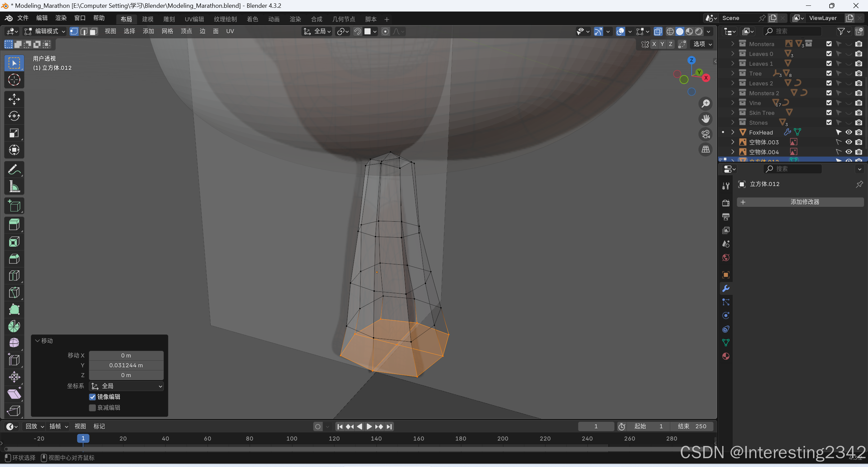
Task: Select the Measure ruler tool
Action: point(14,186)
